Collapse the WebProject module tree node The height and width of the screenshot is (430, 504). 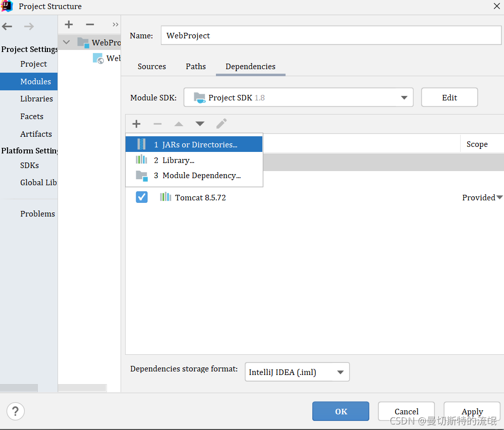pos(66,42)
